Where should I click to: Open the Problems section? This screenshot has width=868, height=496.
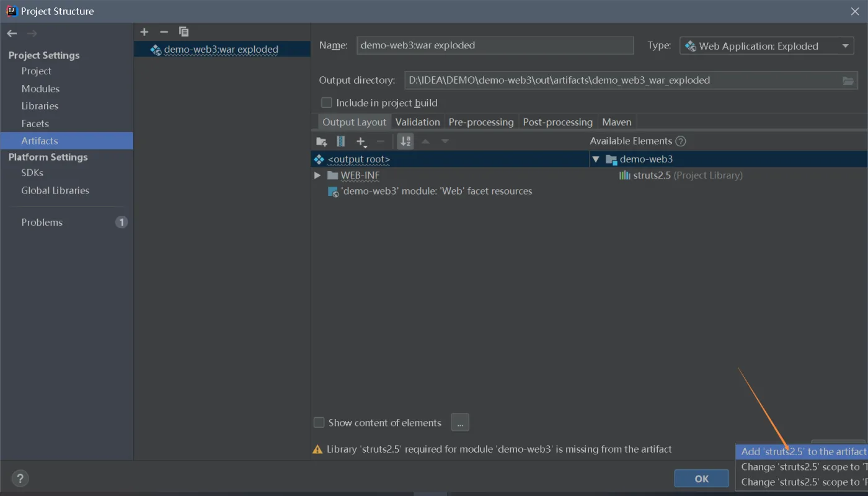point(42,222)
